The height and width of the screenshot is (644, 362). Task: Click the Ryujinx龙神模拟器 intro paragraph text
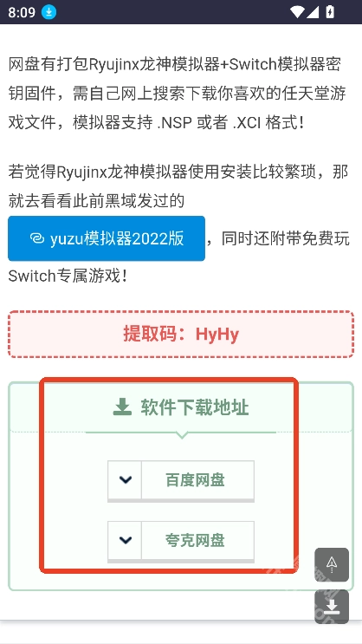(178, 94)
